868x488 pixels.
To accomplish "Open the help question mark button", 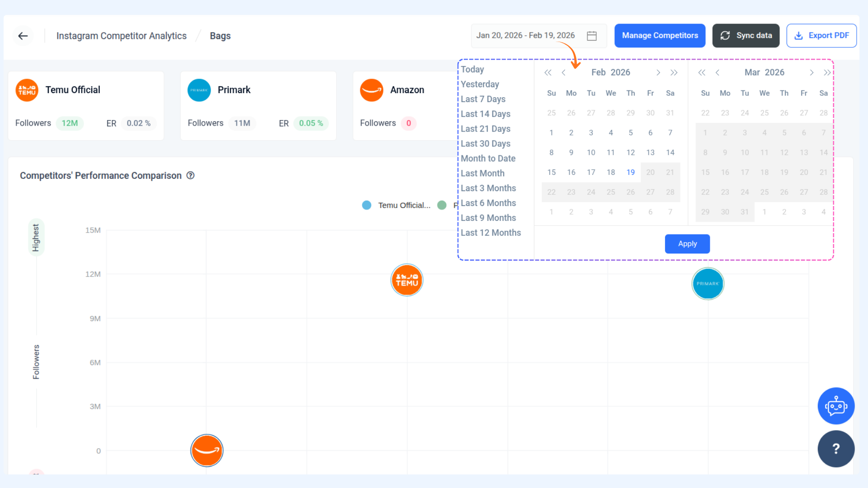I will [835, 449].
